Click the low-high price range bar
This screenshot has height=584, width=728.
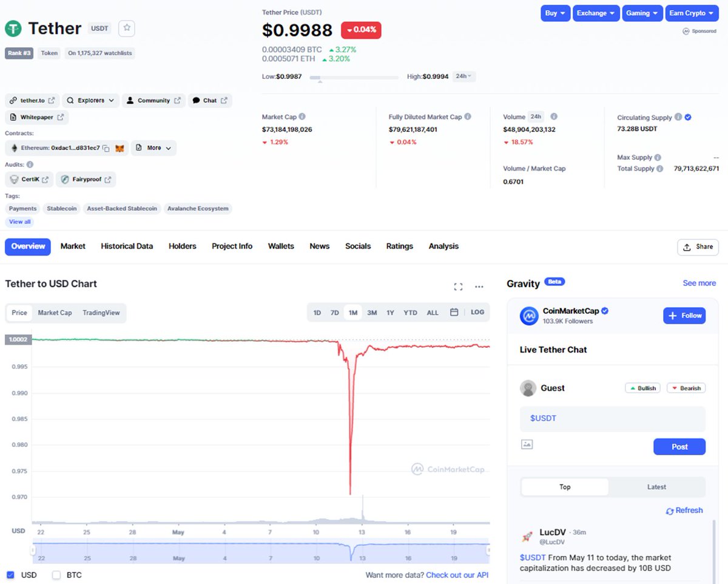pyautogui.click(x=354, y=77)
